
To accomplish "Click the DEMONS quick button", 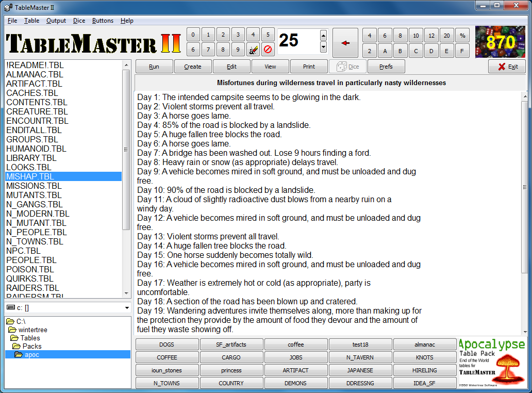I will (295, 383).
